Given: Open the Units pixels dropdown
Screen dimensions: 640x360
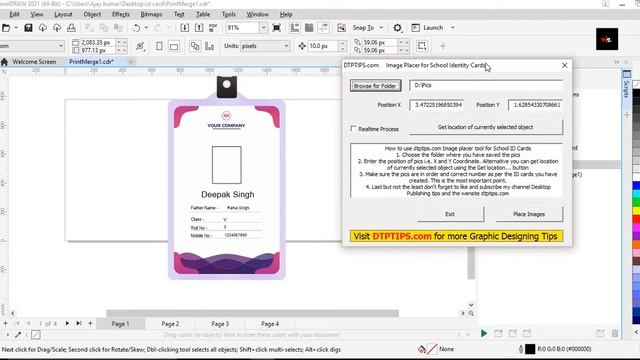Looking at the screenshot, I should point(286,46).
